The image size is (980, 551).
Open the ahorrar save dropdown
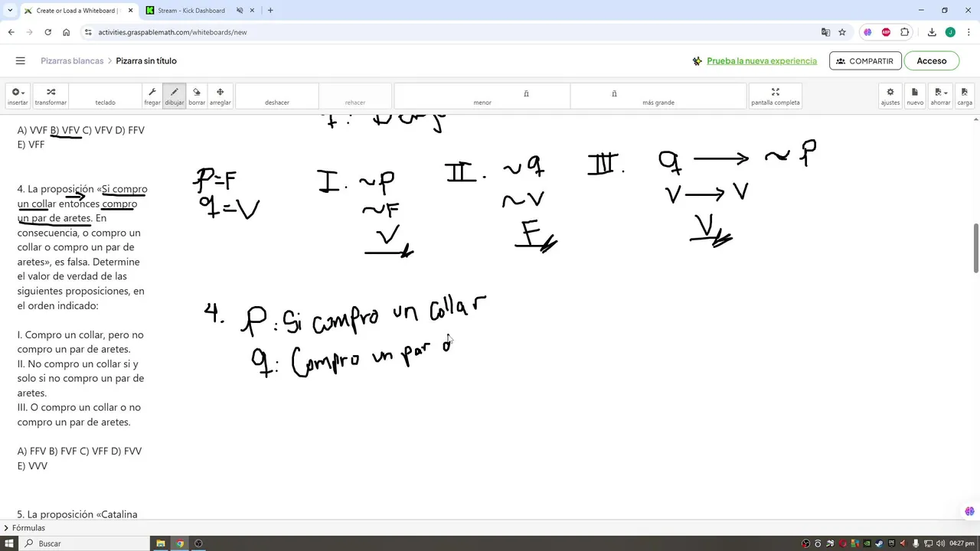pyautogui.click(x=940, y=96)
